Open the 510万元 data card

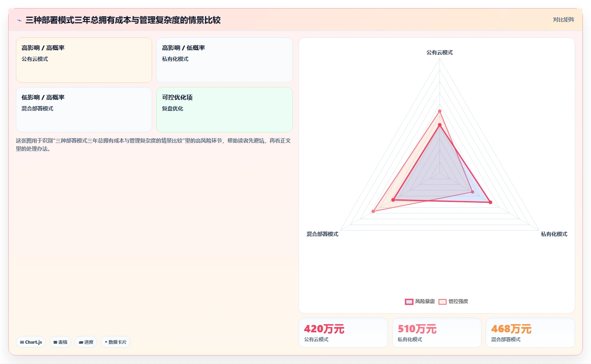tap(437, 333)
